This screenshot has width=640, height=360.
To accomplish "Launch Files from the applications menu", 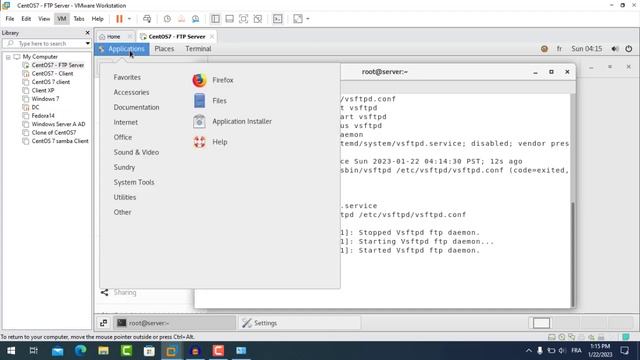I will (x=210, y=101).
